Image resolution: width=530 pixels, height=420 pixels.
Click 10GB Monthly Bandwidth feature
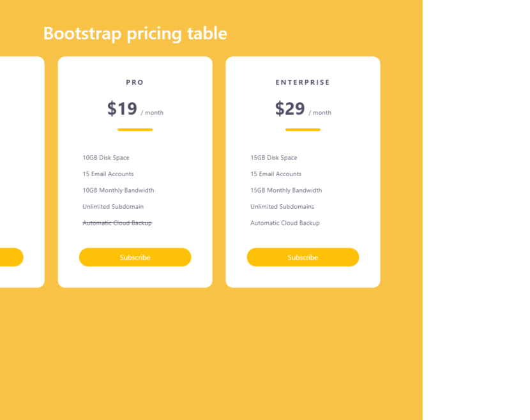[x=118, y=190]
